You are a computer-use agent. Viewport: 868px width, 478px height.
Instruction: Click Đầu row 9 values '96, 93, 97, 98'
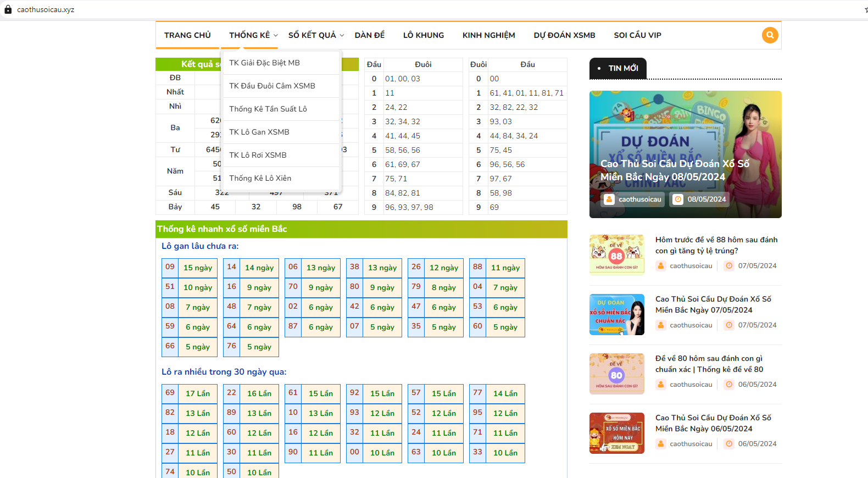409,207
